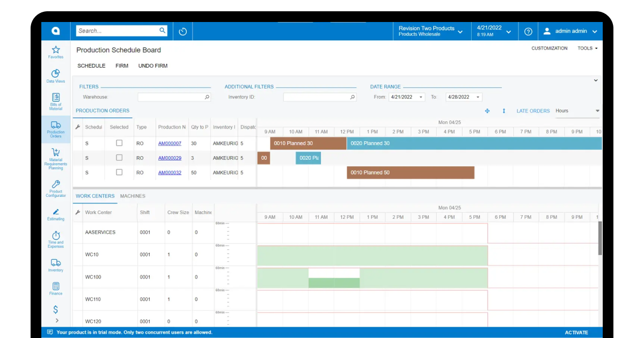Click the recent history clock icon
The width and height of the screenshot is (644, 338).
182,31
